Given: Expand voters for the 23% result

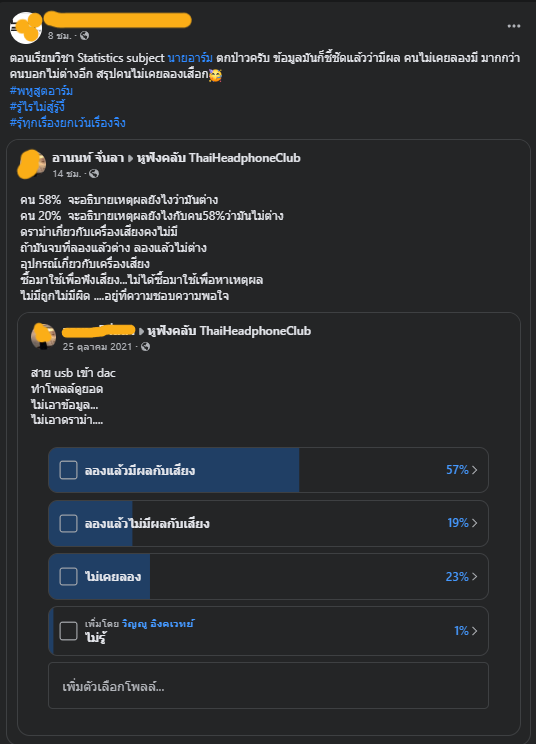Looking at the screenshot, I should [x=462, y=577].
